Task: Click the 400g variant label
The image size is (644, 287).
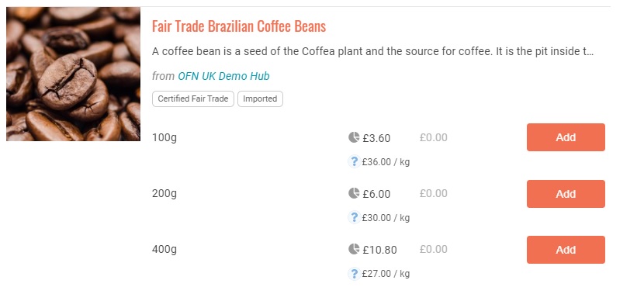Action: point(164,249)
